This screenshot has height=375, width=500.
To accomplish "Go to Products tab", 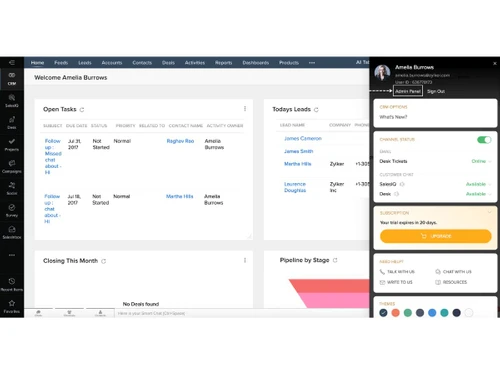I will coord(289,63).
